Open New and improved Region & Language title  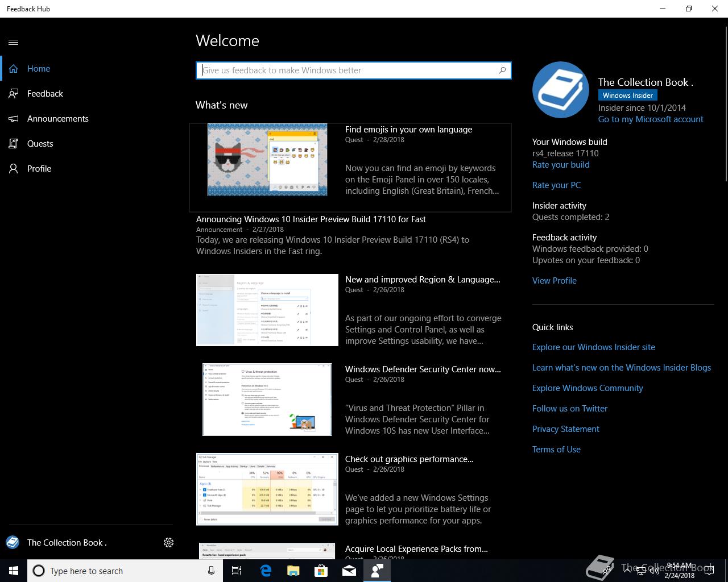tap(423, 280)
